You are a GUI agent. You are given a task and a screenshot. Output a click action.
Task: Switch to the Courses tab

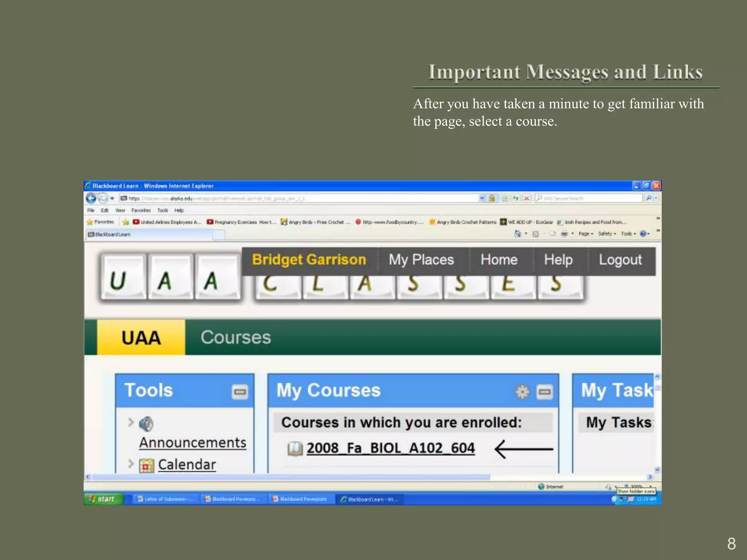[236, 338]
